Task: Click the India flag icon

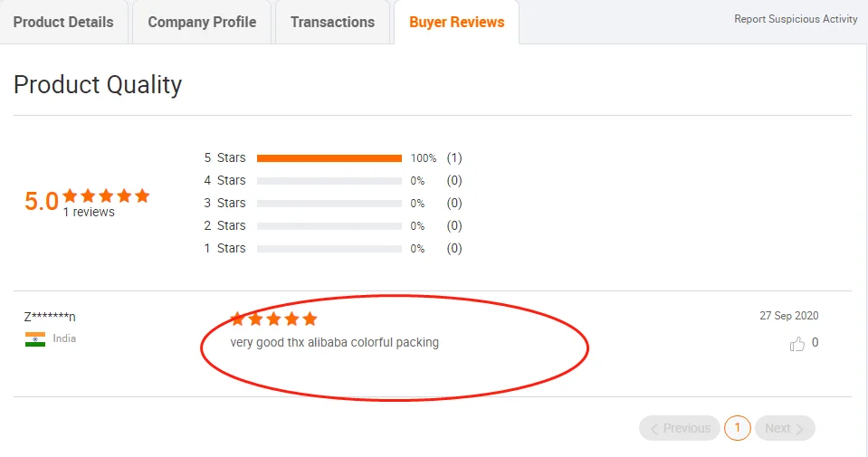Action: point(35,339)
